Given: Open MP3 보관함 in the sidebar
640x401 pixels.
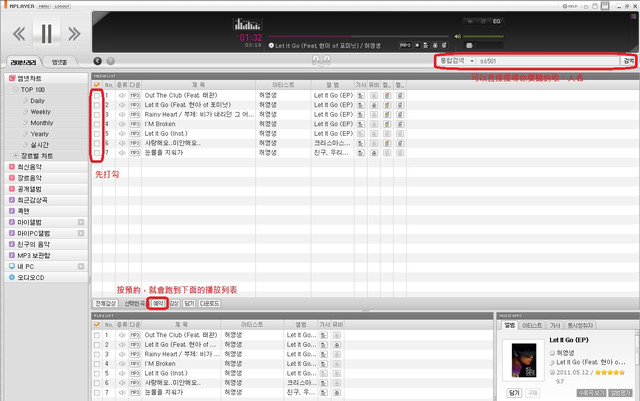Looking at the screenshot, I should (33, 255).
